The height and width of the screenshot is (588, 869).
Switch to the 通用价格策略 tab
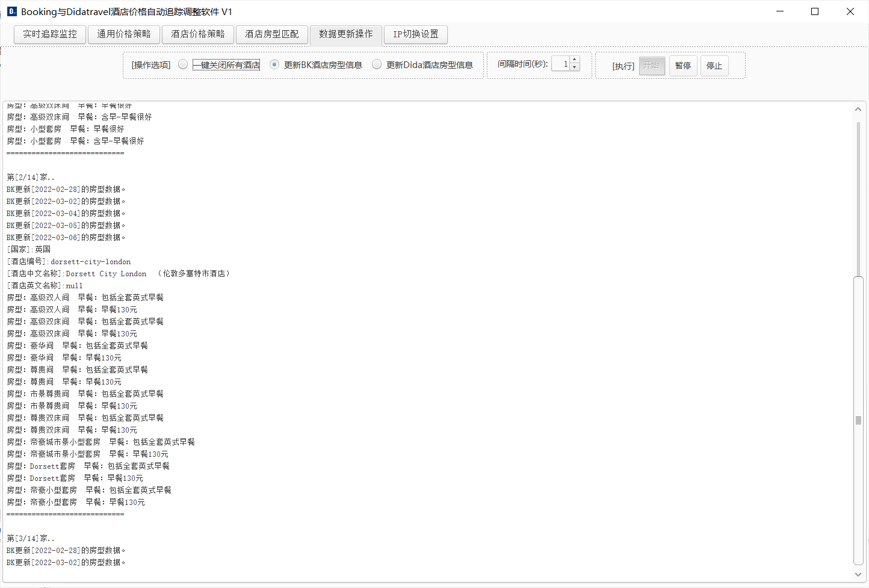coord(124,34)
